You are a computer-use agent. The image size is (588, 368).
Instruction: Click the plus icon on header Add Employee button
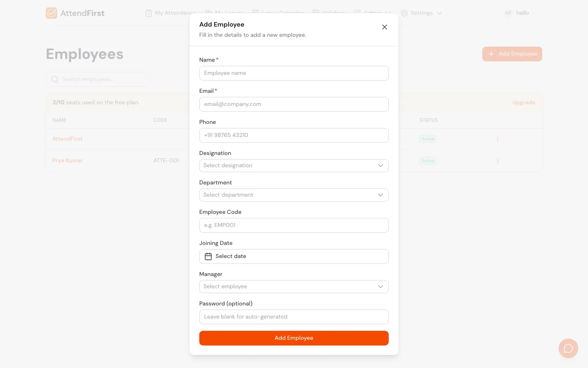tap(491, 54)
